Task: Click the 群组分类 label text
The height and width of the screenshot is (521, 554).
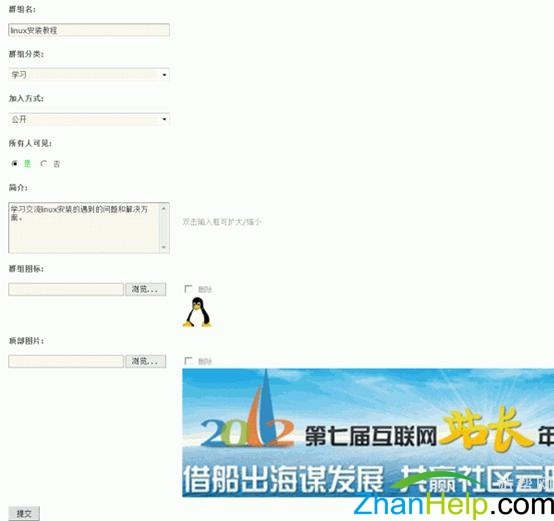Action: pos(26,54)
